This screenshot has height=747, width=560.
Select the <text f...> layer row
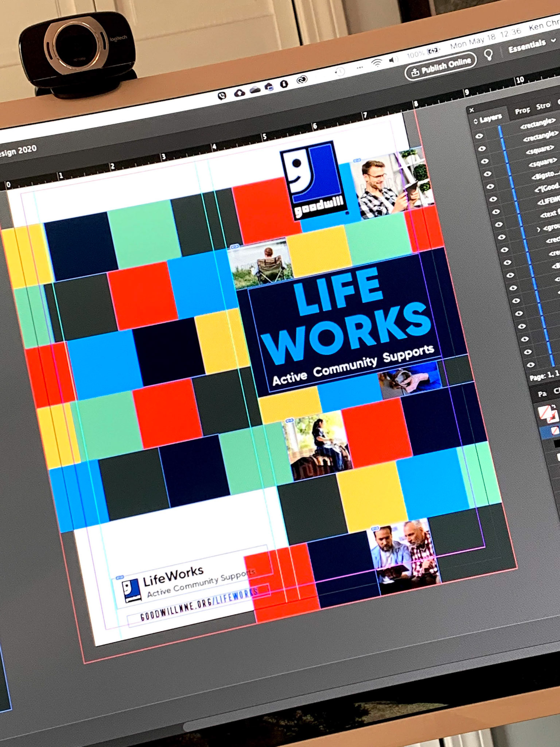pos(550,213)
